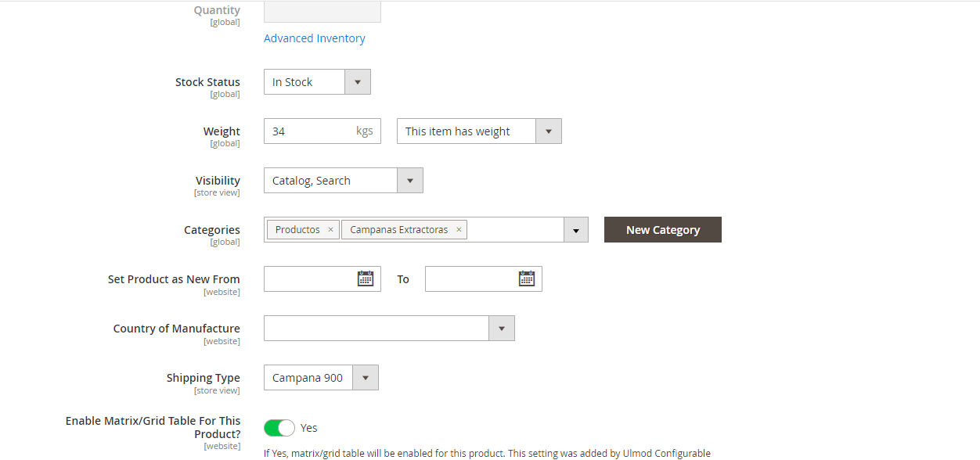Click the New Category button
Viewport: 980px width, 460px height.
pyautogui.click(x=662, y=230)
